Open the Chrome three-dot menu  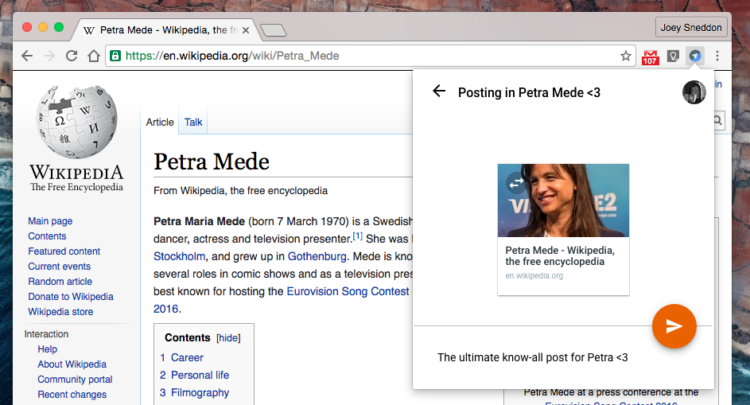717,56
